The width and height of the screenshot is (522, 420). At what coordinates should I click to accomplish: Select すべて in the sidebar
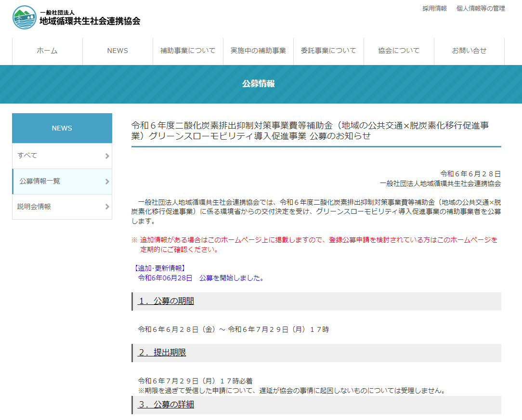(x=27, y=156)
